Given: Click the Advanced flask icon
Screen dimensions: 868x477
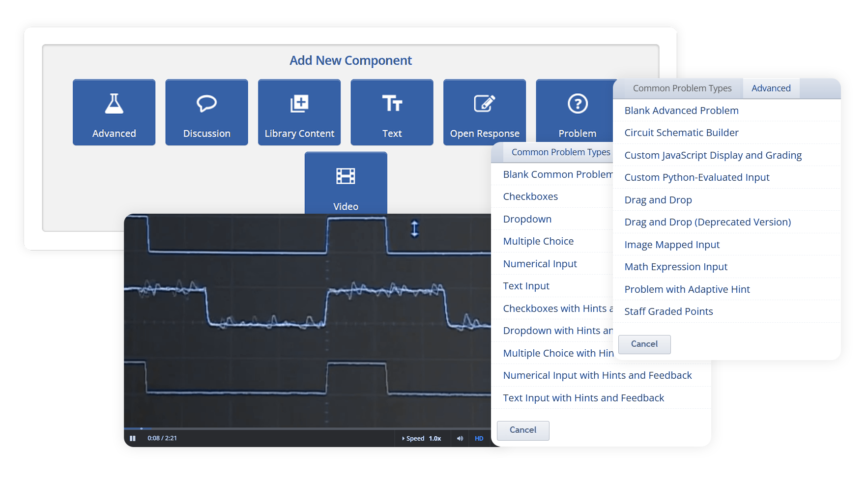Looking at the screenshot, I should (x=114, y=104).
